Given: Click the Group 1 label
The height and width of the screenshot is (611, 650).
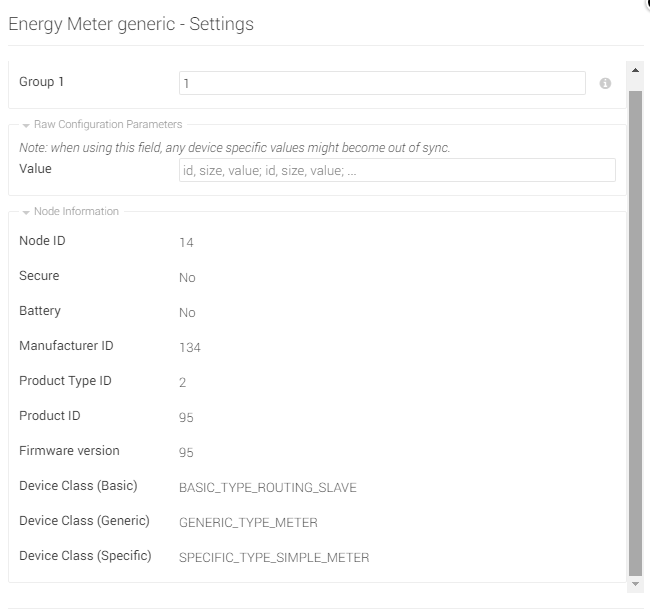Looking at the screenshot, I should (42, 82).
